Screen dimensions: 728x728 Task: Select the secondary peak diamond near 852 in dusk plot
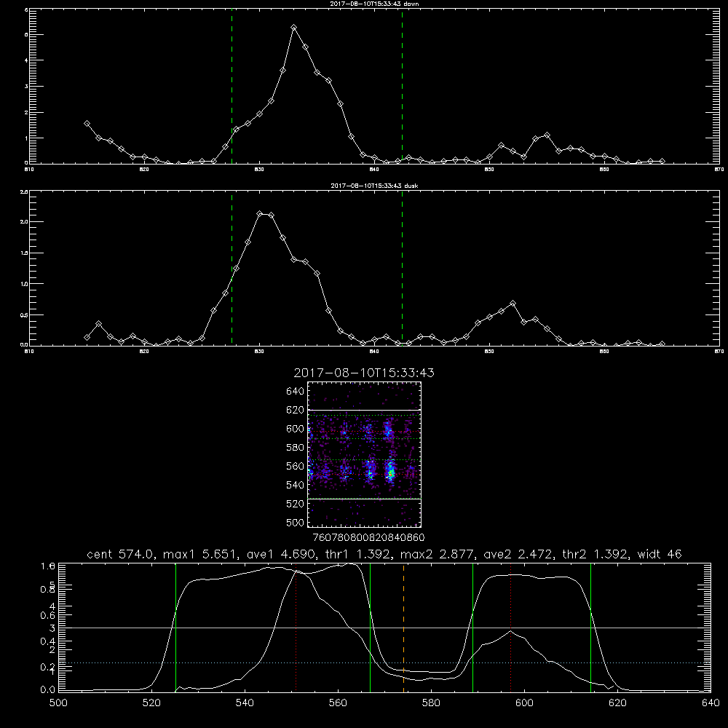pyautogui.click(x=513, y=303)
